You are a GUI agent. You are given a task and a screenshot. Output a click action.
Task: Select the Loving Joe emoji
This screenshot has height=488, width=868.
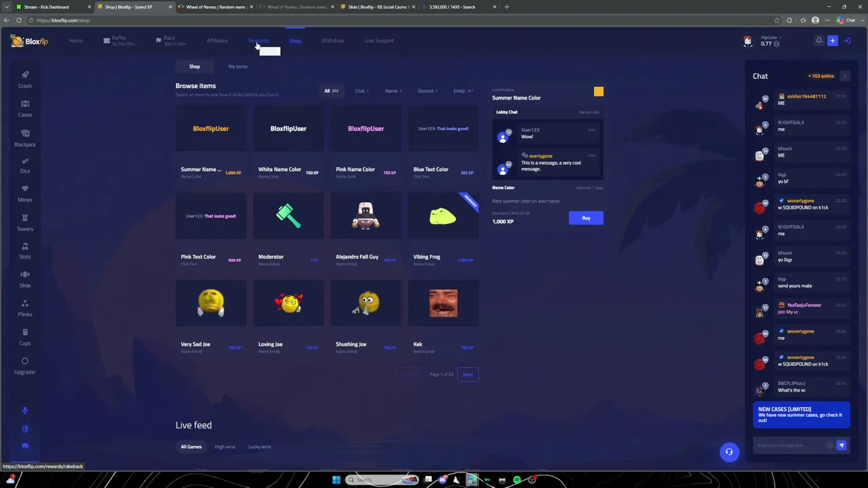pos(288,319)
